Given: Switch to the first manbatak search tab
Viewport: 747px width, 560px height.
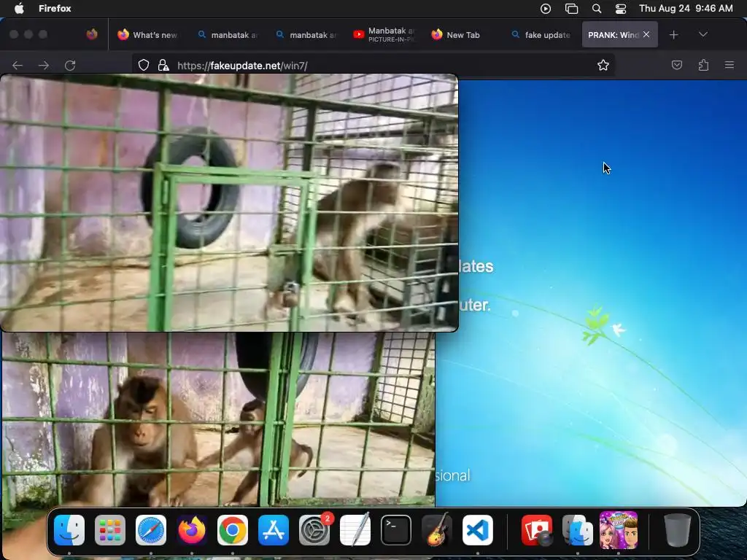Looking at the screenshot, I should tap(228, 35).
